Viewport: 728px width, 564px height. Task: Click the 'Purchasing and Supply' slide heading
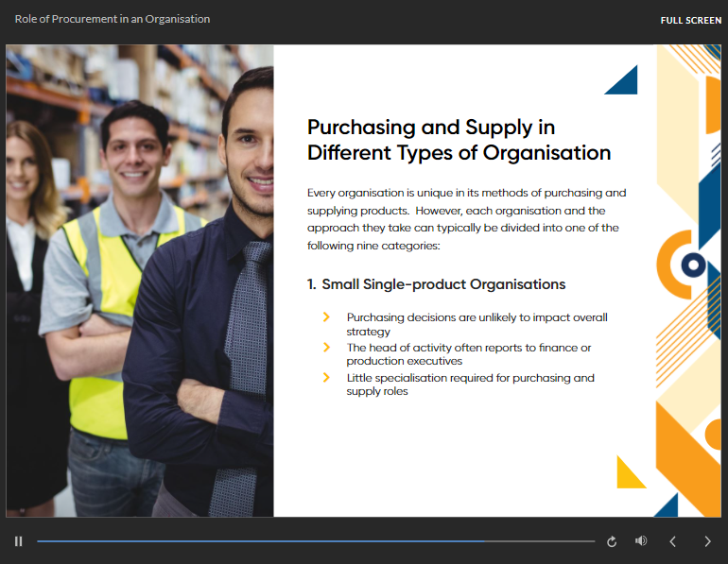(459, 140)
